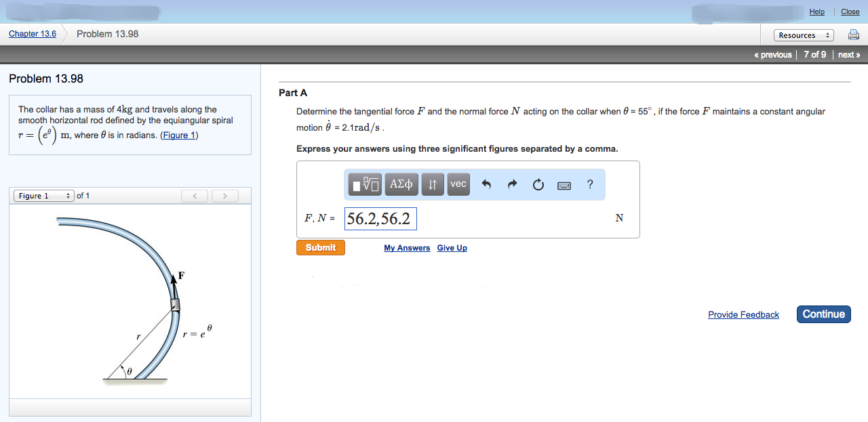The width and height of the screenshot is (868, 422).
Task: Insert a Greek symbol using the ΑΣΦ icon
Action: 401,184
